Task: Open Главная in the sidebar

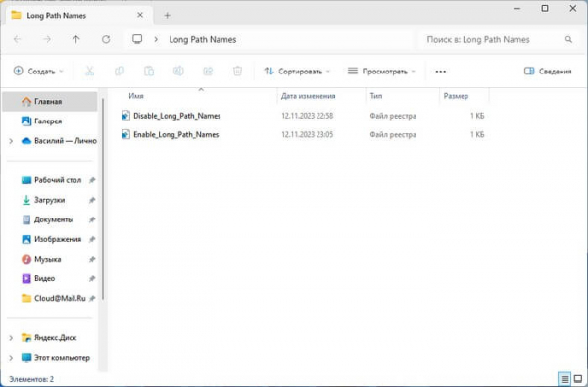Action: click(x=50, y=102)
